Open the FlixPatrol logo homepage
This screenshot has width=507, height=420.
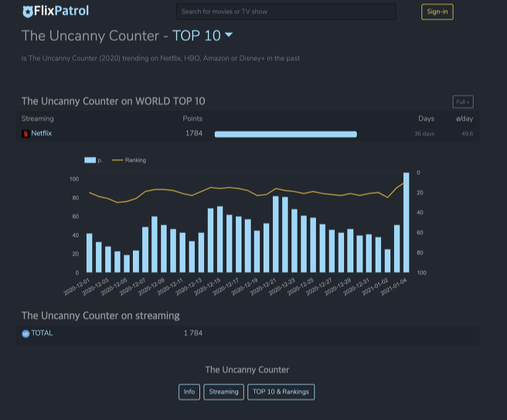coord(56,12)
